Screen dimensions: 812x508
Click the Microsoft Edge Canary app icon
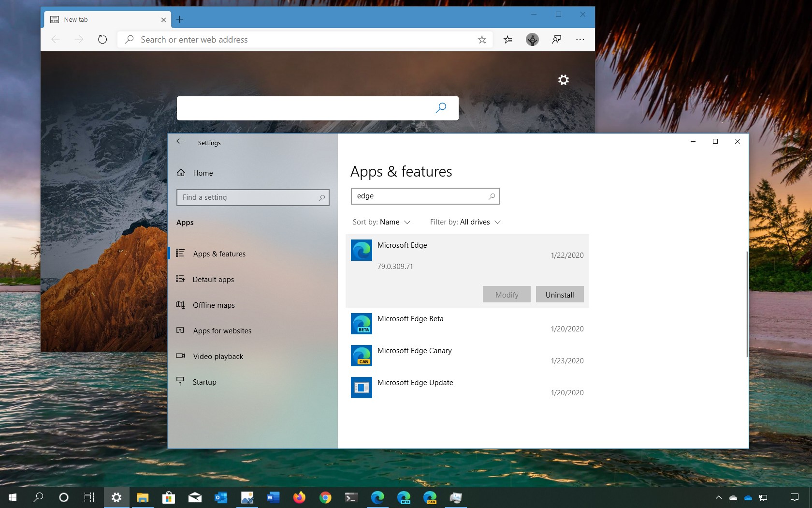coord(362,355)
